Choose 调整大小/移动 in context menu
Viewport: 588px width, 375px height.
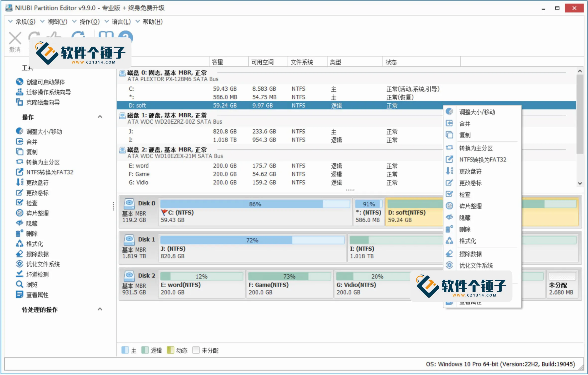(x=482, y=112)
